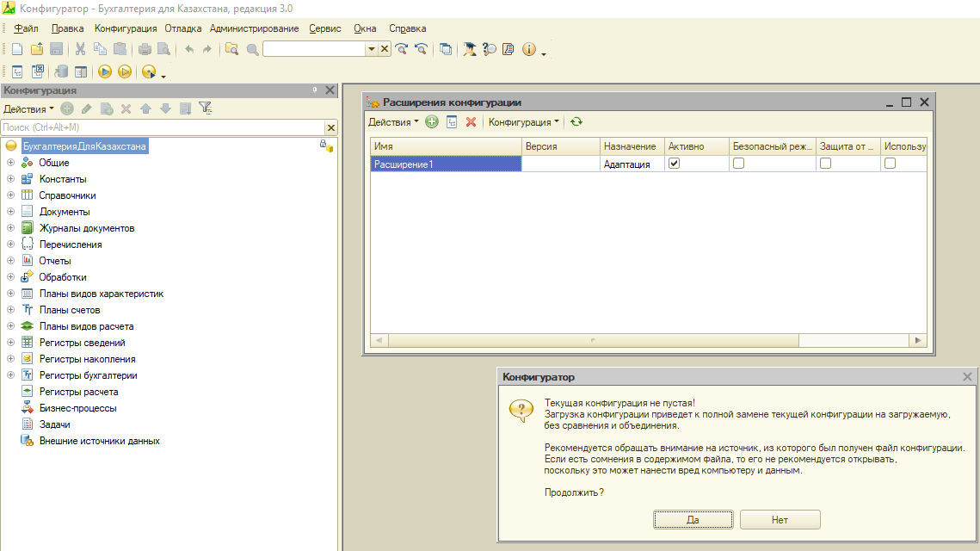The width and height of the screenshot is (980, 551).
Task: Click the Open file toolbar icon
Action: [x=37, y=49]
